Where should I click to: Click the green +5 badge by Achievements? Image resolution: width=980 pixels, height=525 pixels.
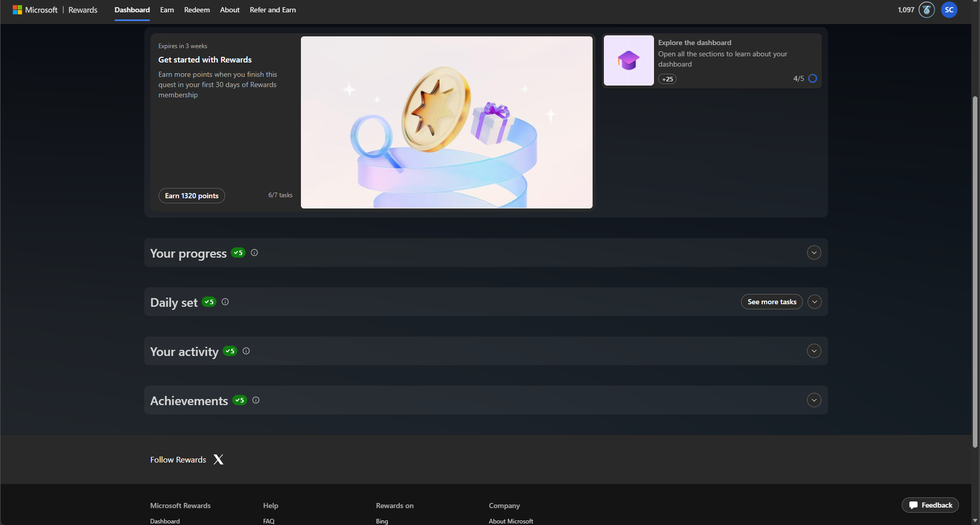coord(240,400)
